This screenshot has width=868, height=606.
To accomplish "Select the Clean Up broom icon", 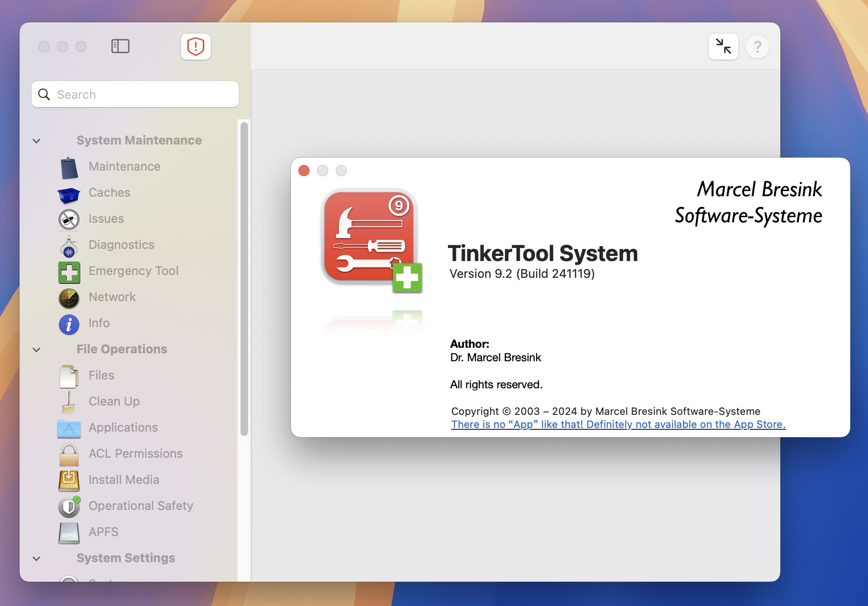I will 69,402.
